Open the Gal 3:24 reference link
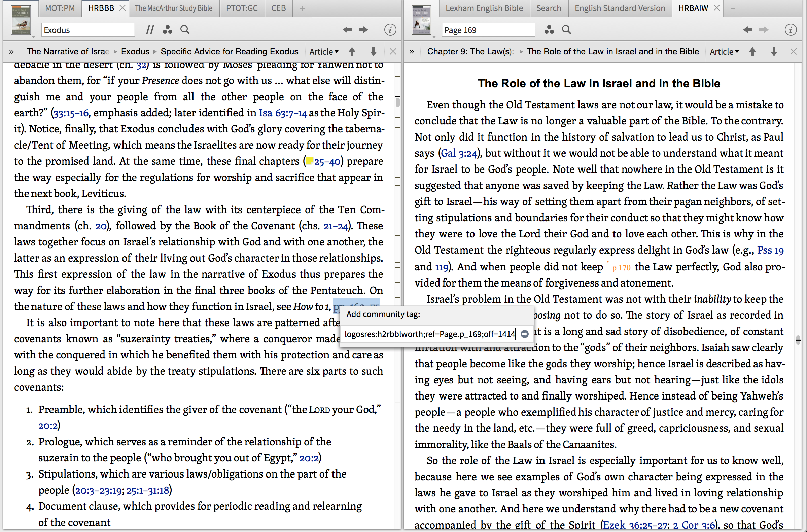This screenshot has width=807, height=532. pos(459,153)
